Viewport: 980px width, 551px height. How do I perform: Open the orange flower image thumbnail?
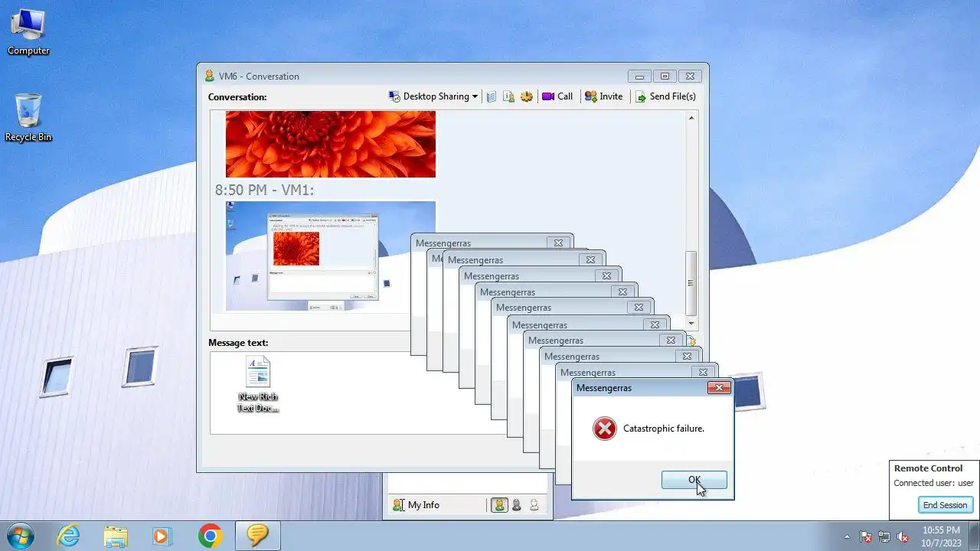point(331,144)
